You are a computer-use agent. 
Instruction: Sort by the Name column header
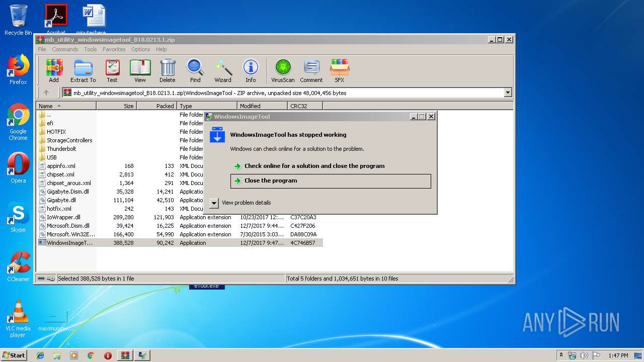(66, 106)
